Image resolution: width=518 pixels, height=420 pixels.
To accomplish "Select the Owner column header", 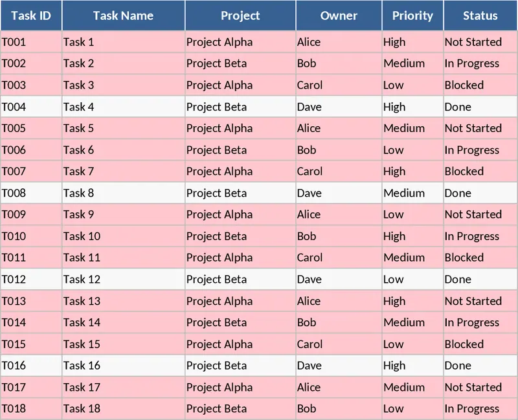I will pyautogui.click(x=339, y=16).
